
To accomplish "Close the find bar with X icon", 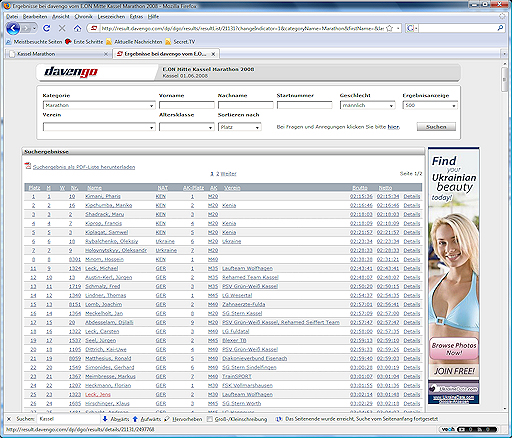I will (x=9, y=419).
